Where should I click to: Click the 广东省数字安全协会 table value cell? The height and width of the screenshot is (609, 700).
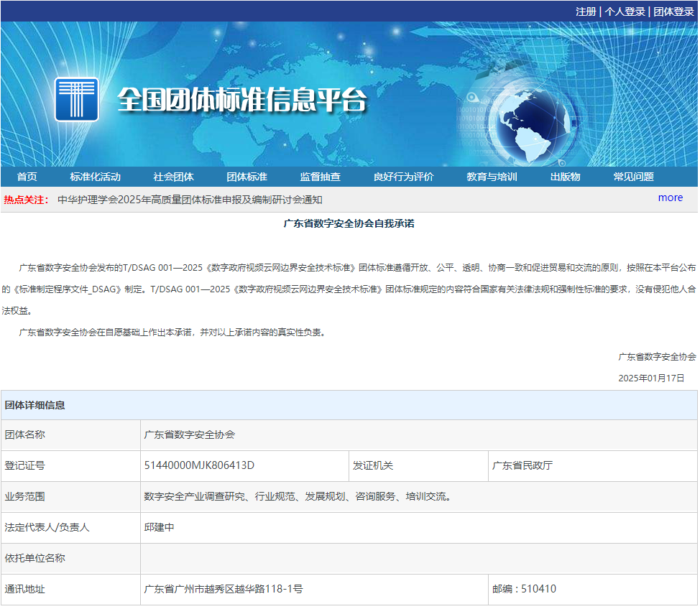[419, 435]
